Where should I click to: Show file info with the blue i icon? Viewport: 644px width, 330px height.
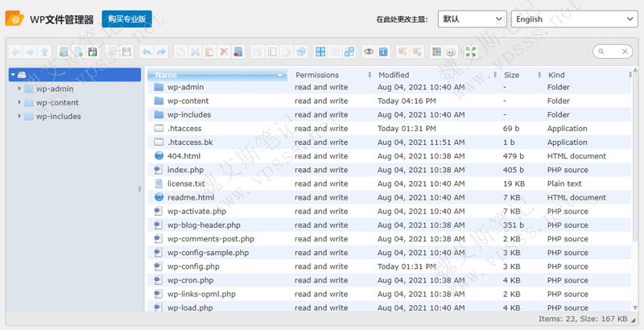pyautogui.click(x=383, y=52)
